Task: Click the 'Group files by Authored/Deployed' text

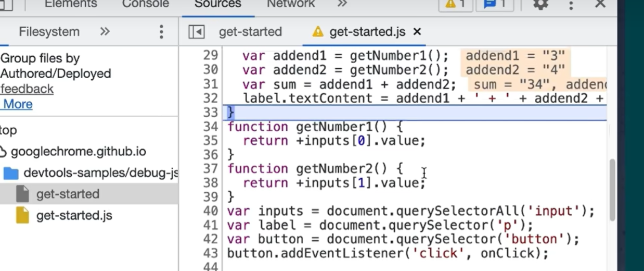Action: [x=56, y=66]
